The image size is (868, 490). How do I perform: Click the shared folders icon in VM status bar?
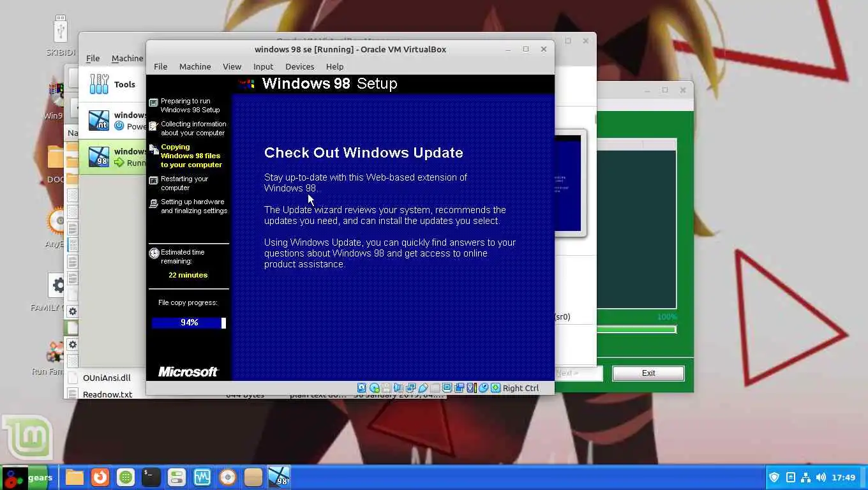point(435,388)
